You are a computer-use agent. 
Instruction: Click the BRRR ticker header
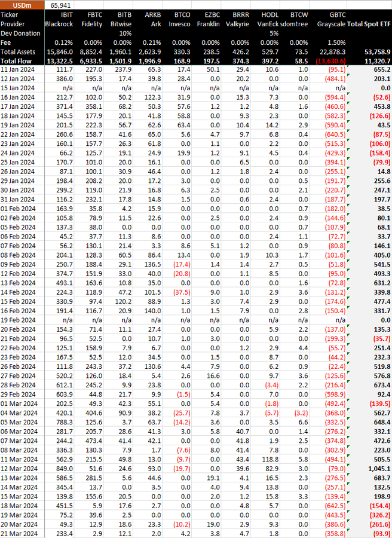[x=241, y=15]
